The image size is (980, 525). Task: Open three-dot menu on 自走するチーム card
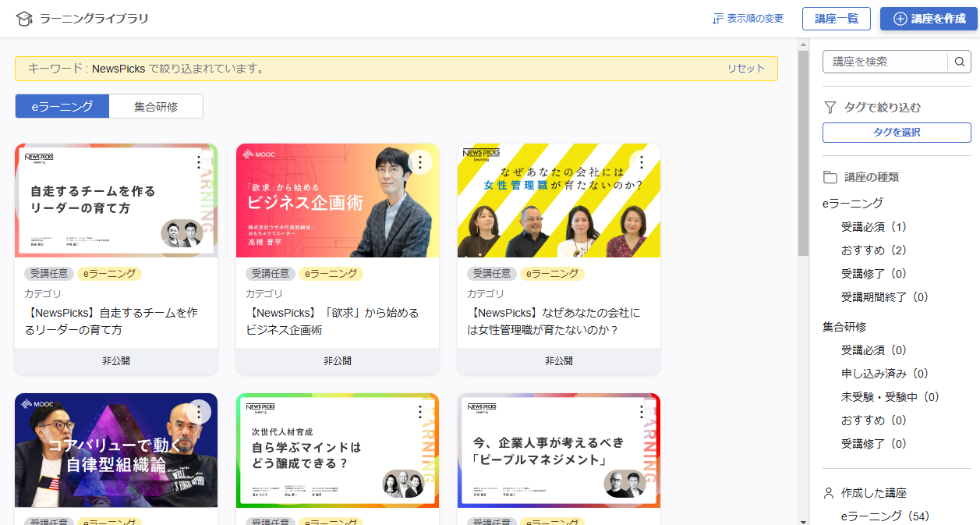click(x=199, y=162)
